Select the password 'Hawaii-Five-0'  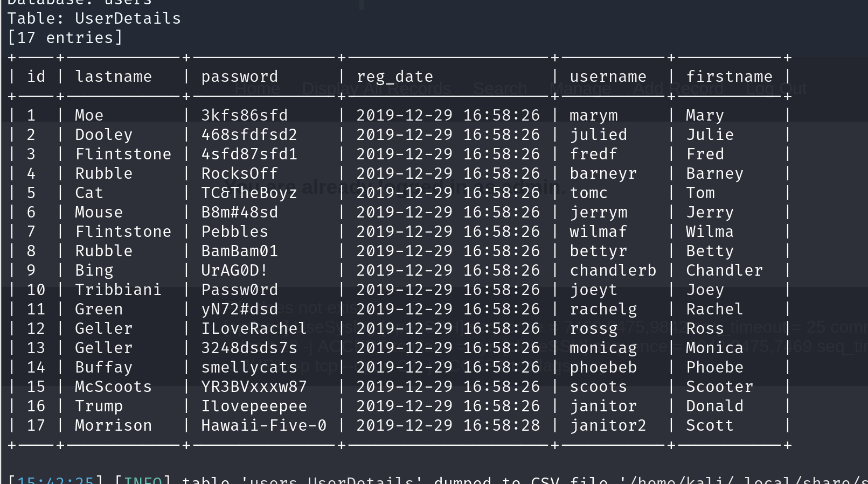tap(263, 425)
